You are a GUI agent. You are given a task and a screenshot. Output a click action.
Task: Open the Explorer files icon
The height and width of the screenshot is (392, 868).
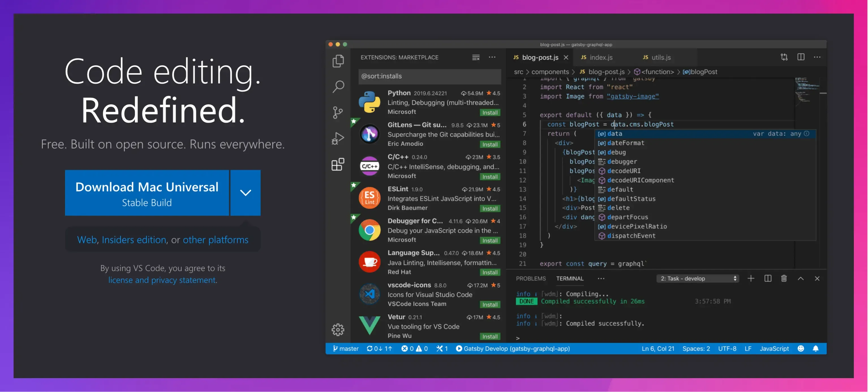[x=339, y=60]
